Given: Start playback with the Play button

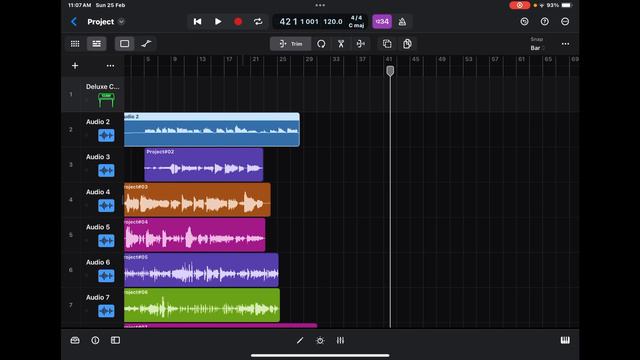Looking at the screenshot, I should pos(218,22).
